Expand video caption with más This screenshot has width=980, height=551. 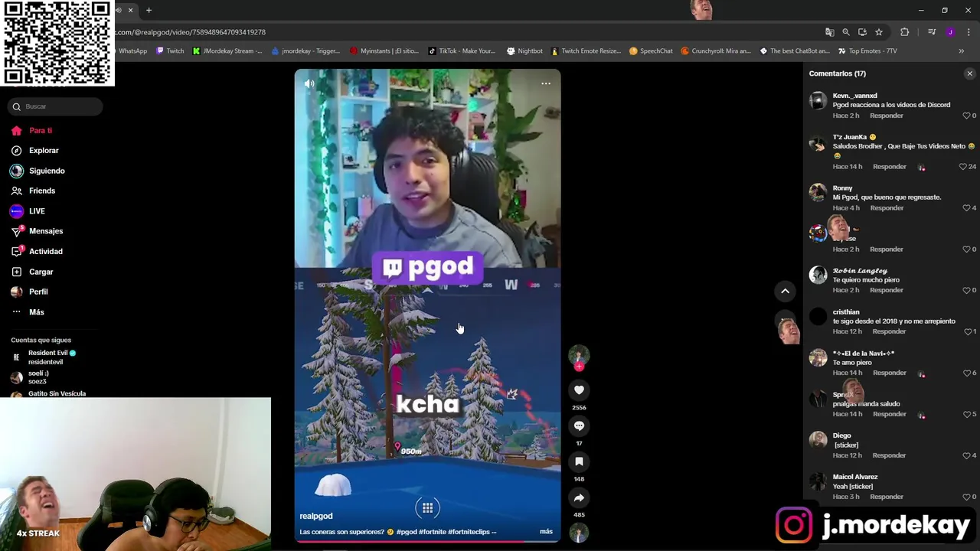tap(546, 532)
